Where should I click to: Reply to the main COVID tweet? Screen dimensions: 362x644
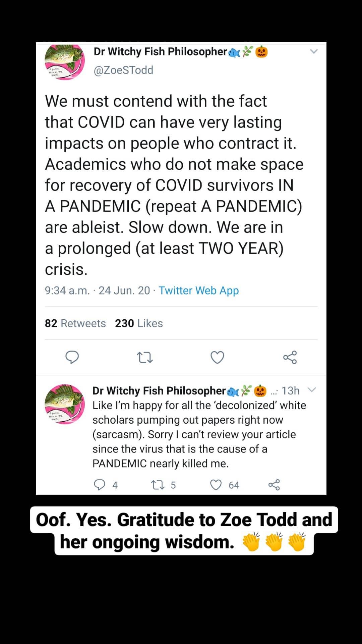coord(72,357)
